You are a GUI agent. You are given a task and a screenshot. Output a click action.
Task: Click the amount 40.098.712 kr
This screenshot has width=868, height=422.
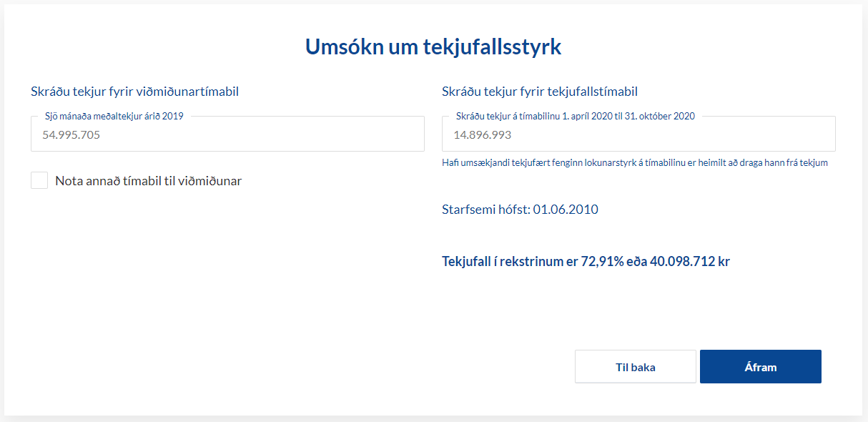pyautogui.click(x=689, y=261)
